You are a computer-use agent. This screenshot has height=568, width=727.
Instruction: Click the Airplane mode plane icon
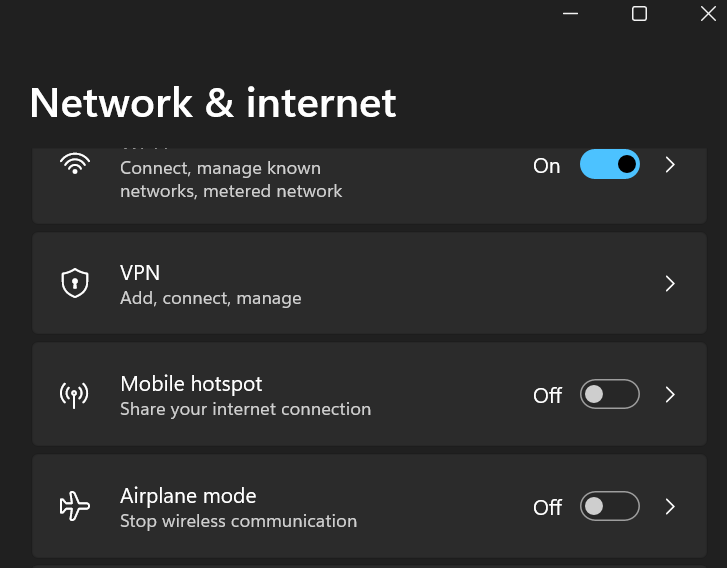75,507
